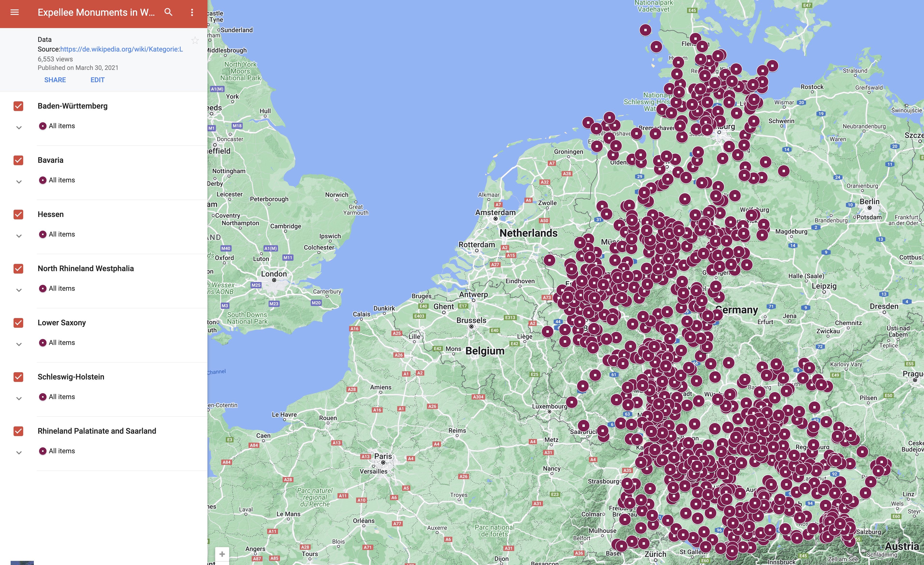
Task: Open the three-dot more options menu
Action: [x=192, y=12]
